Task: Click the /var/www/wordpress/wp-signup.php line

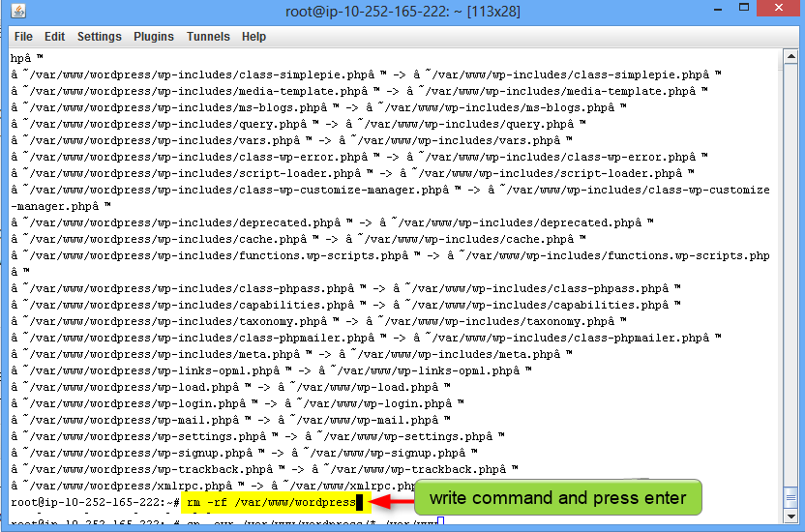Action: tap(244, 453)
